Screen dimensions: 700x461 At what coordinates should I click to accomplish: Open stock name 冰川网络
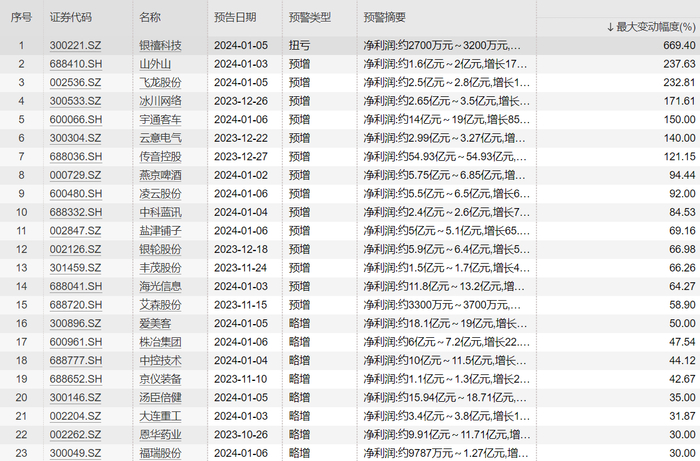pyautogui.click(x=161, y=101)
